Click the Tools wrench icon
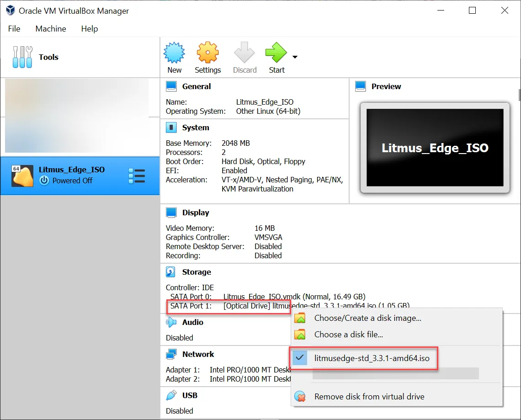The image size is (521, 420). pos(22,57)
